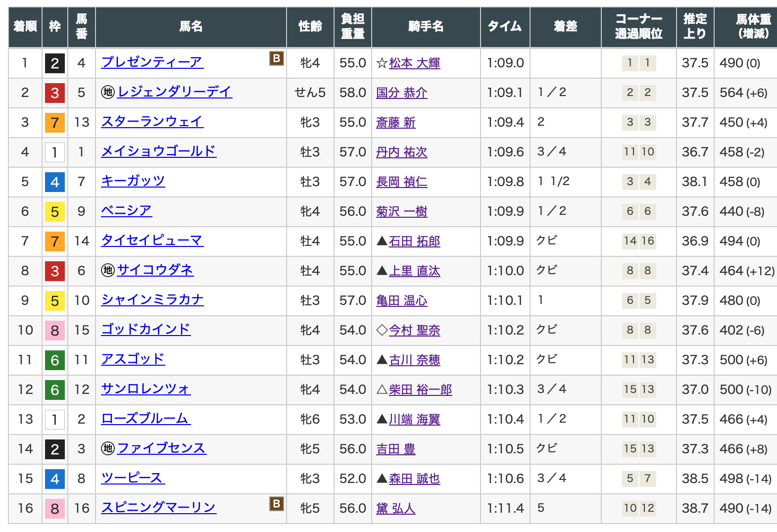Click the 騎手名 column header

coord(426,27)
